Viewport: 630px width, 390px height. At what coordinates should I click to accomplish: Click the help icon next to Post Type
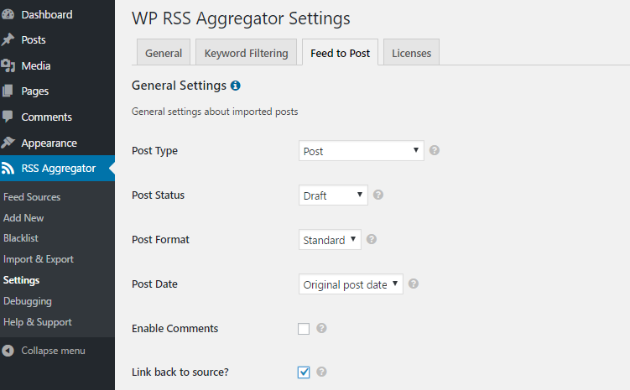434,150
